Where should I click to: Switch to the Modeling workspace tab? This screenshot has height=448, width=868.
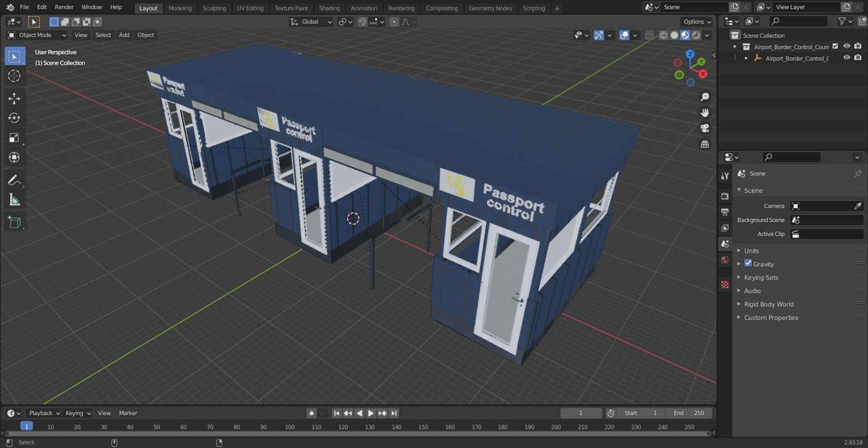pyautogui.click(x=180, y=8)
